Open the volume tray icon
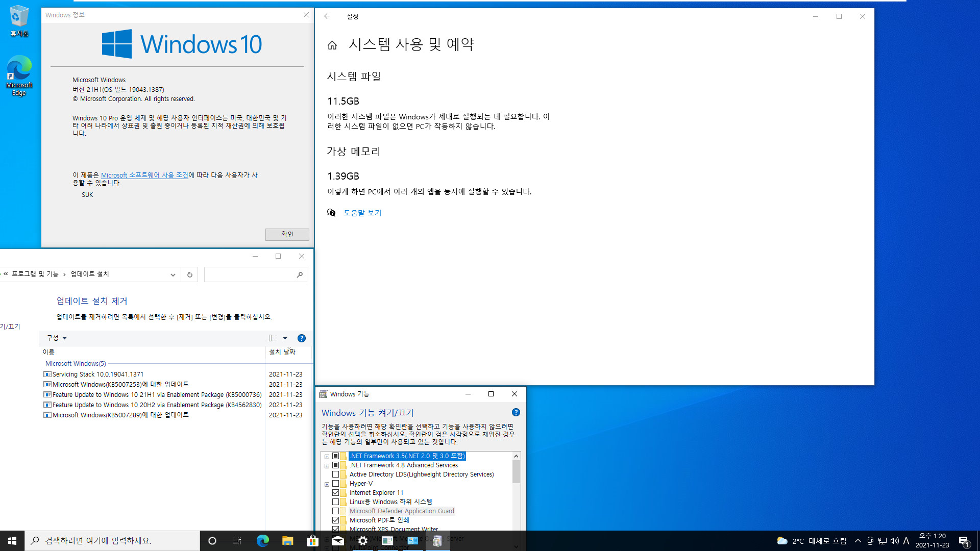This screenshot has height=551, width=980. click(x=895, y=541)
